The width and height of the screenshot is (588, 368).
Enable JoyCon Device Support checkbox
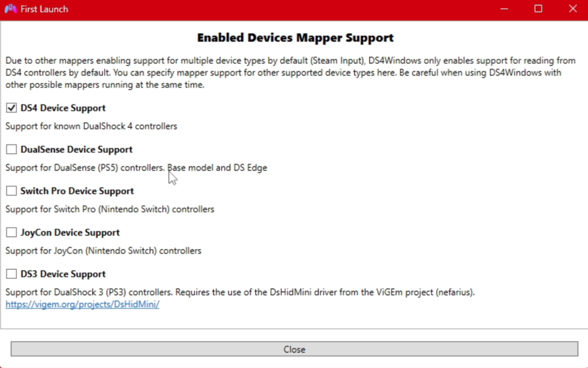(11, 232)
